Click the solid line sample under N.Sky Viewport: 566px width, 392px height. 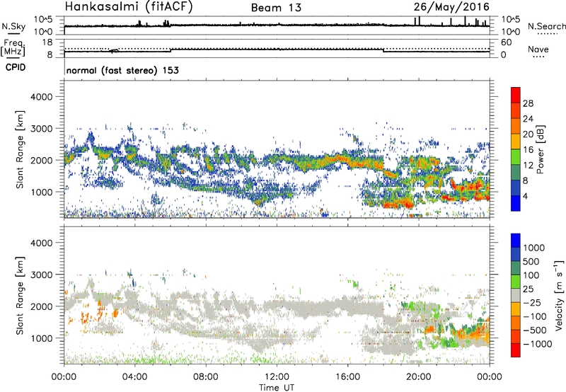pos(13,33)
